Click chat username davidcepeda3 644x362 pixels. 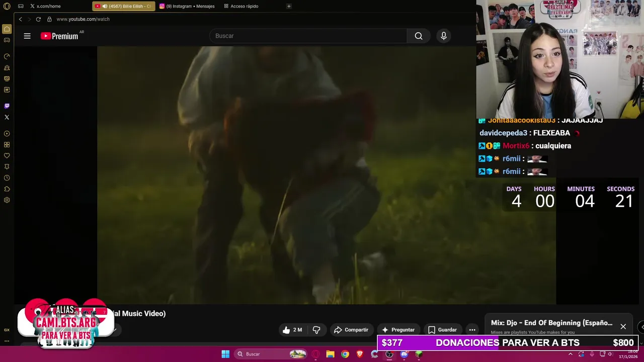point(503,133)
